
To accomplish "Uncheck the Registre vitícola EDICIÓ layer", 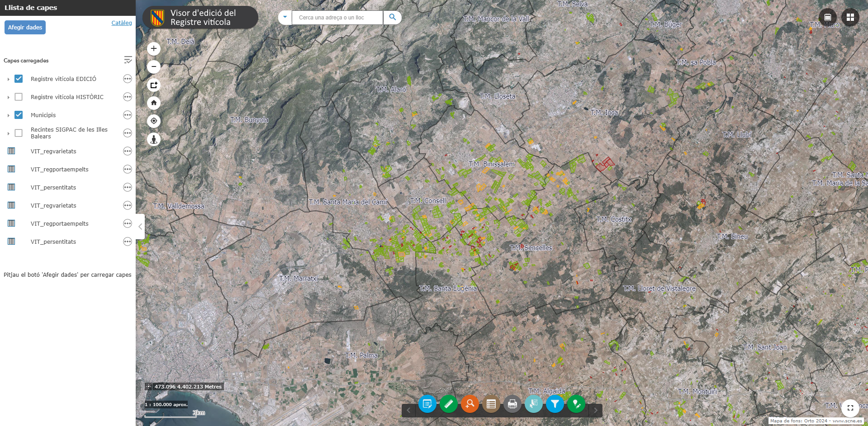I will click(x=19, y=79).
